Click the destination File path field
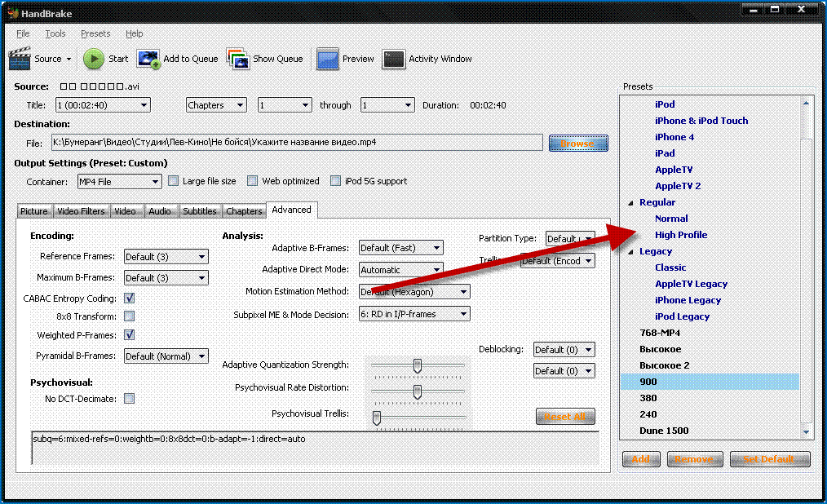This screenshot has height=504, width=827. click(x=297, y=143)
